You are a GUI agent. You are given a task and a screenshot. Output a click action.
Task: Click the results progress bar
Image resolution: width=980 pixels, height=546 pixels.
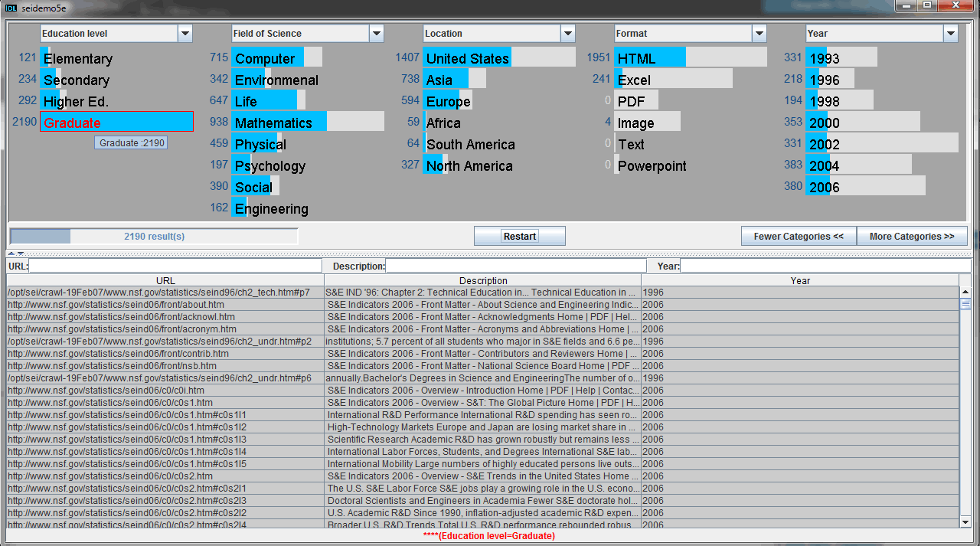[154, 237]
